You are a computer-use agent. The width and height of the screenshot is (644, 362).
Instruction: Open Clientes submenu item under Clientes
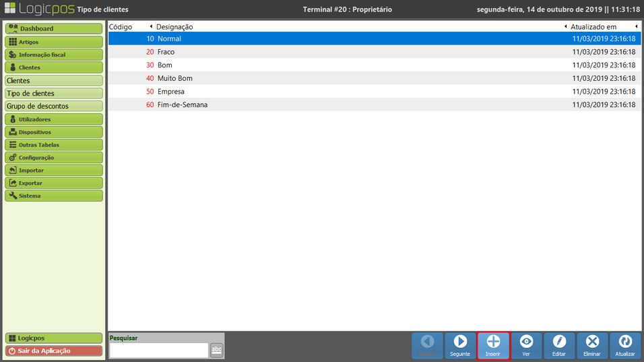[54, 80]
